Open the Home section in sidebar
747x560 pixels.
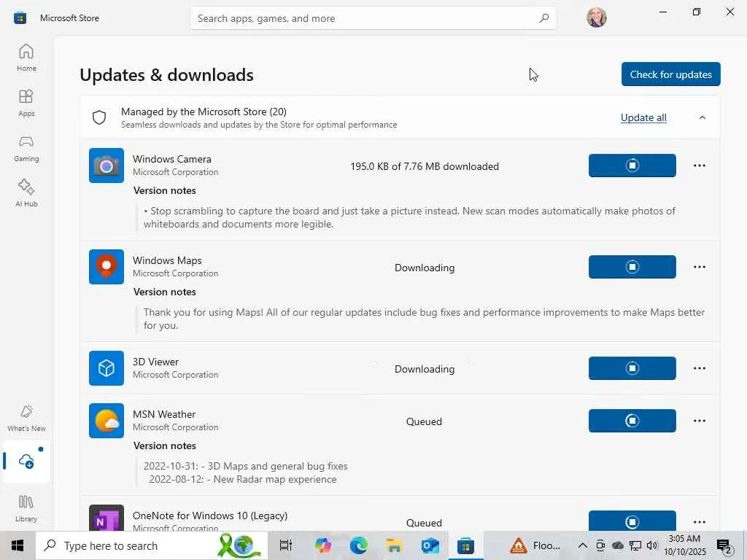[26, 58]
